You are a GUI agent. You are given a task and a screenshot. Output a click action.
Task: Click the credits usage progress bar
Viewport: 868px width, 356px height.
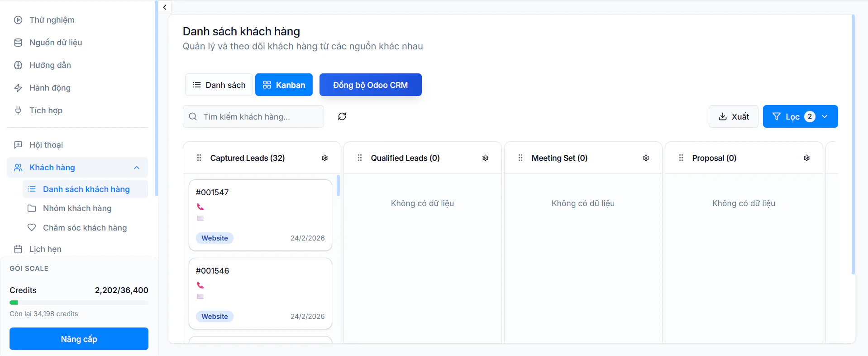[x=79, y=303]
